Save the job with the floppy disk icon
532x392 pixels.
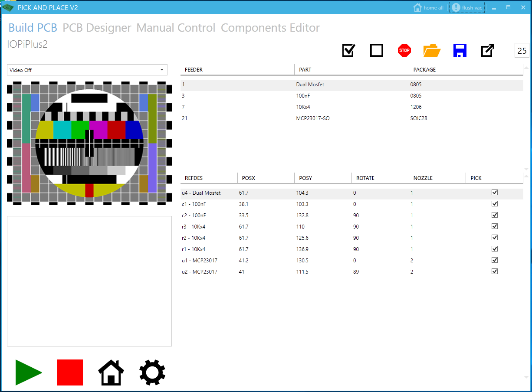[x=460, y=50]
